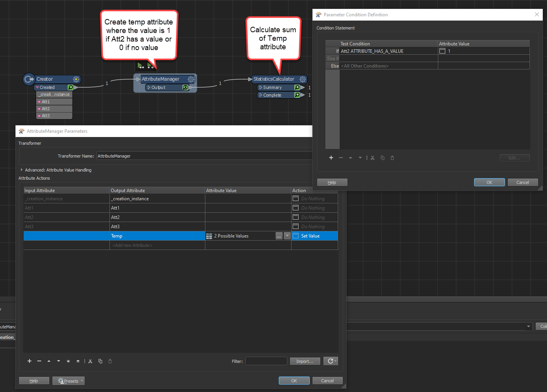Open ellipsis editor for Temp attribute value
Image resolution: width=547 pixels, height=392 pixels.
[x=279, y=236]
